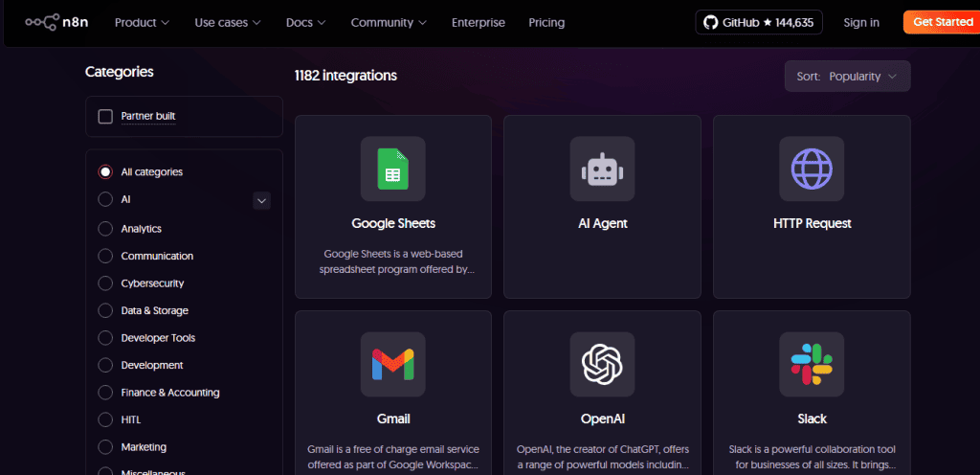Open the Enterprise page link
This screenshot has height=475, width=980.
point(478,22)
